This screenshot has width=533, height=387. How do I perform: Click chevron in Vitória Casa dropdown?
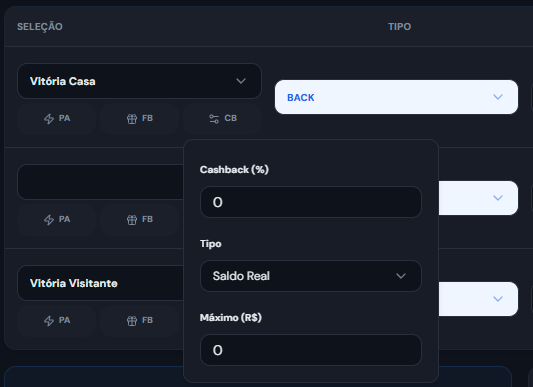[x=241, y=81]
